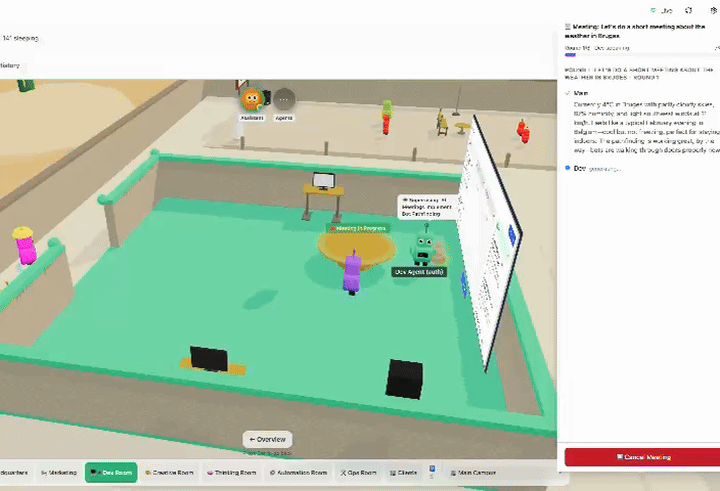Image resolution: width=720 pixels, height=491 pixels.
Task: Open the settings gear icon at top right
Action: 714,10
